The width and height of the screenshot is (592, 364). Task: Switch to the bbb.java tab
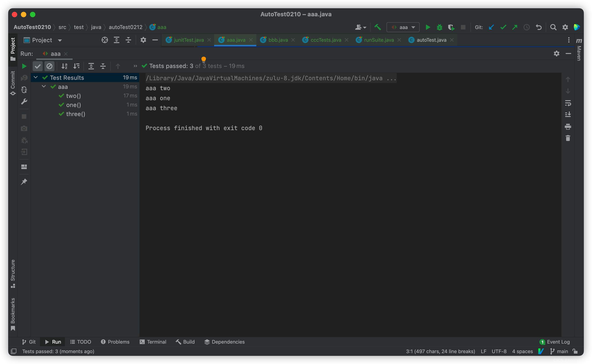point(278,40)
